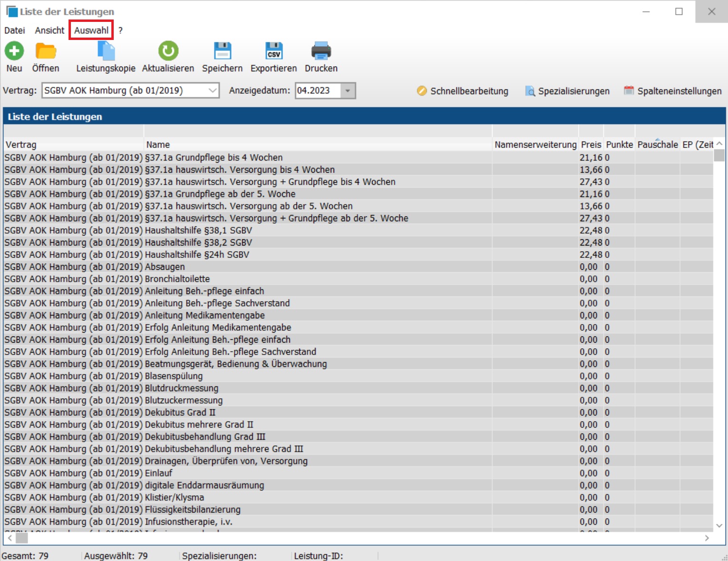Select row Haushaltshilfe §38,2 SGBV
This screenshot has width=728, height=561.
click(x=358, y=243)
